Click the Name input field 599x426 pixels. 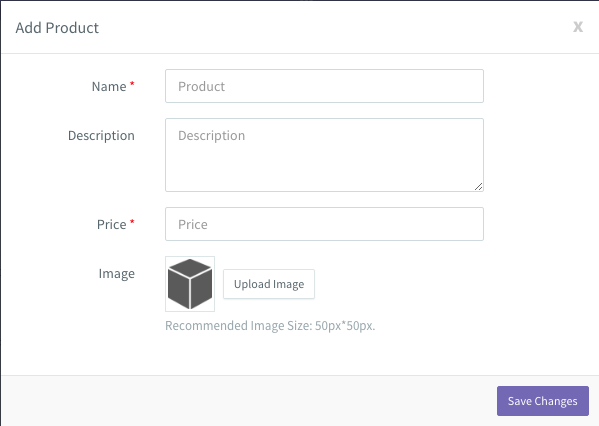pos(324,86)
